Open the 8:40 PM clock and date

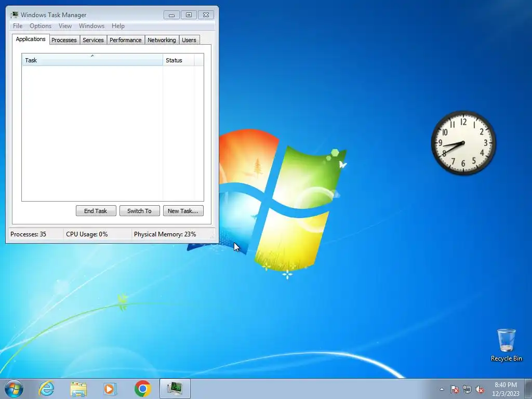(x=506, y=389)
